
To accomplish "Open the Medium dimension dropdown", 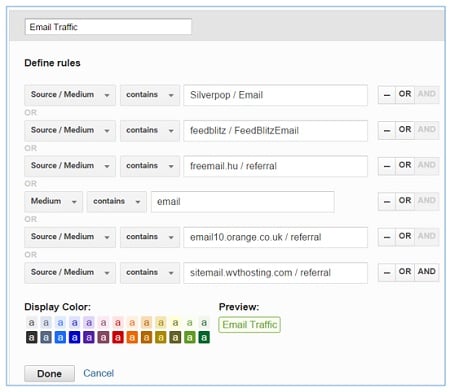I will pos(53,201).
